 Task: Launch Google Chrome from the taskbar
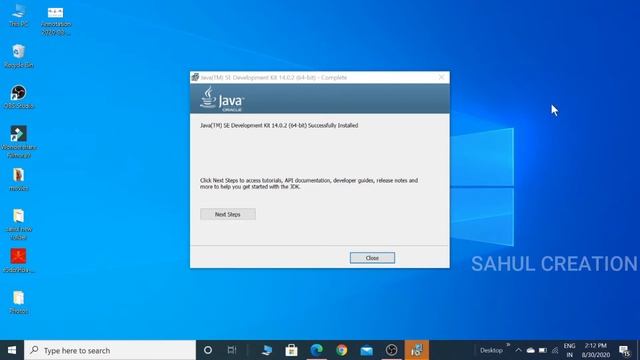[x=342, y=350]
